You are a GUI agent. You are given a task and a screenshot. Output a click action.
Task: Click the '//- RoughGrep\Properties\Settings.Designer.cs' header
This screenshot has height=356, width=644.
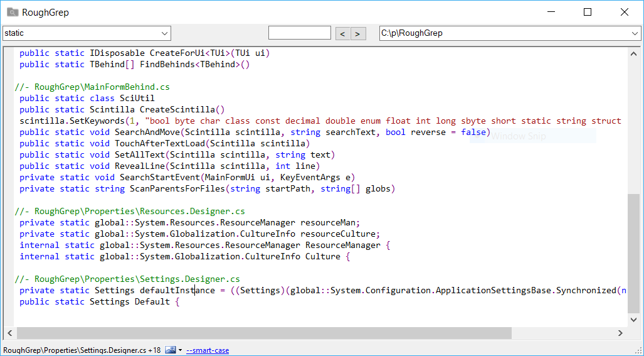pyautogui.click(x=127, y=279)
